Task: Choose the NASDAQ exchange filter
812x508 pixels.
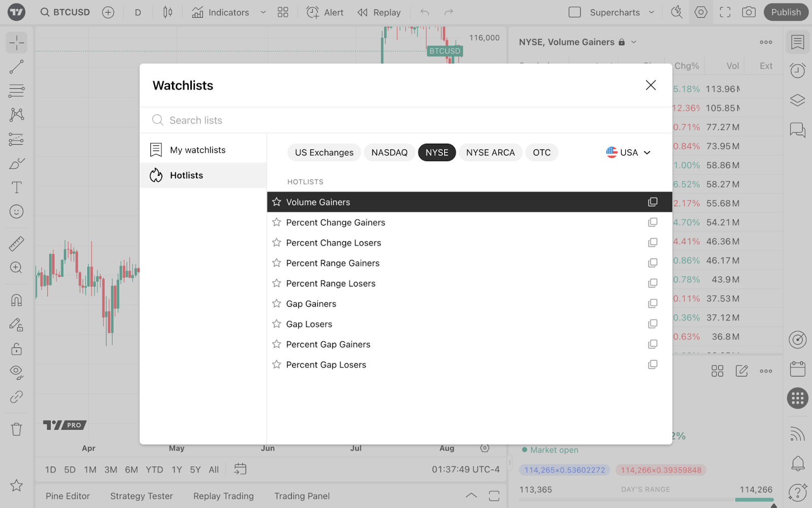Action: (389, 152)
